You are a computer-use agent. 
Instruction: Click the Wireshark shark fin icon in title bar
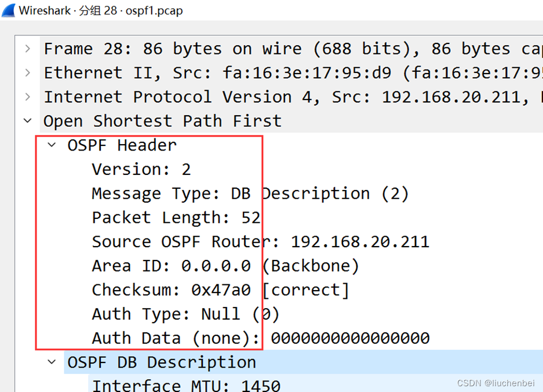click(8, 9)
